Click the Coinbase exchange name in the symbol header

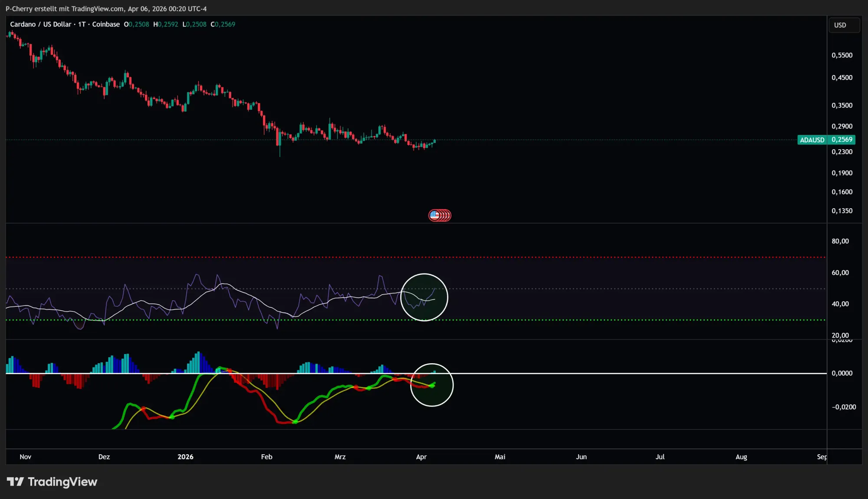point(105,24)
